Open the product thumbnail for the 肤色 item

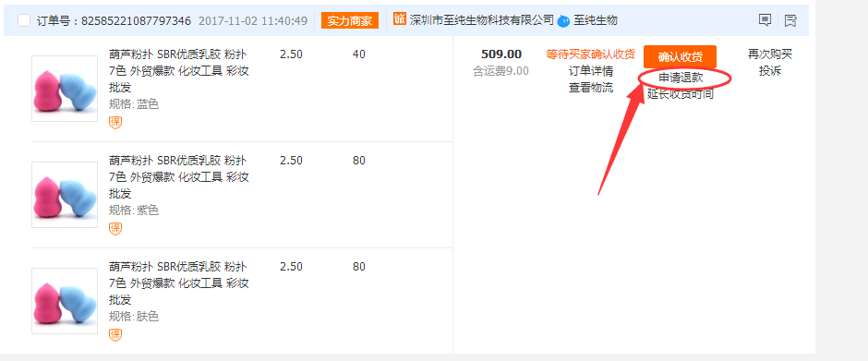click(x=65, y=301)
